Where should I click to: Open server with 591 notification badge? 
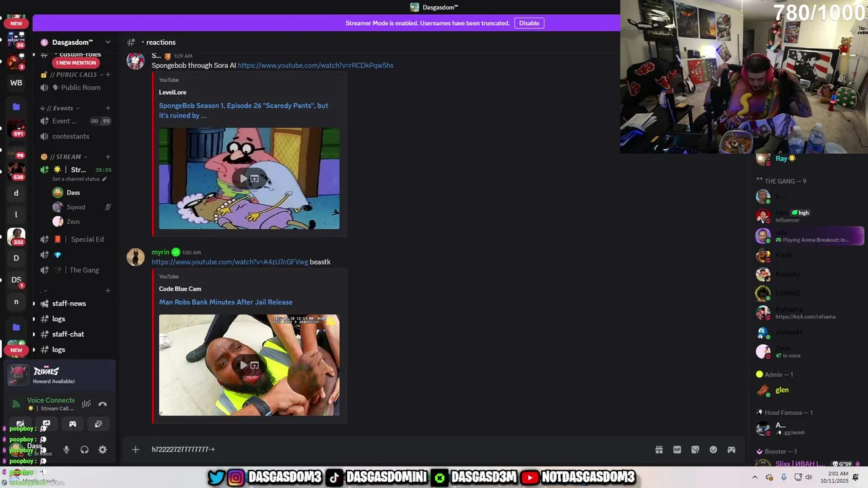(16, 128)
